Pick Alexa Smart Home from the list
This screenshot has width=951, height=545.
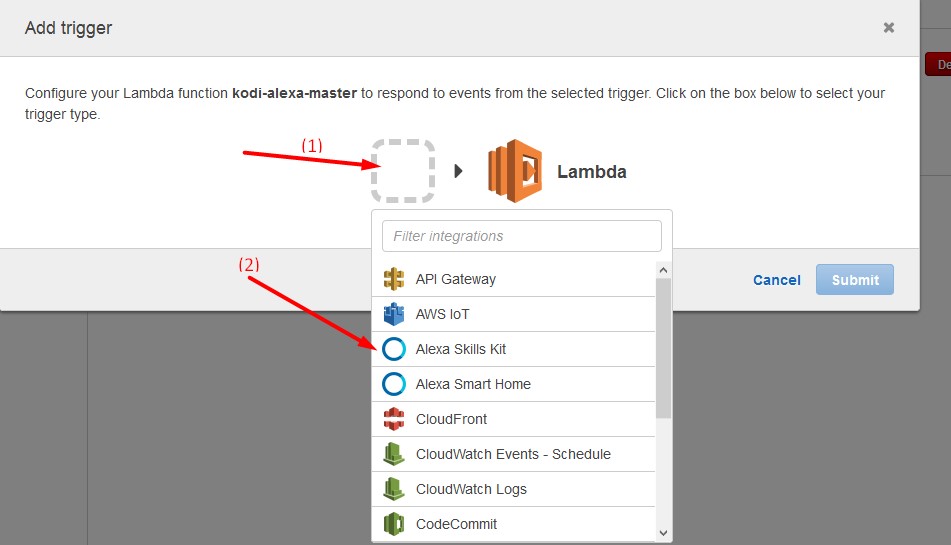(x=514, y=384)
